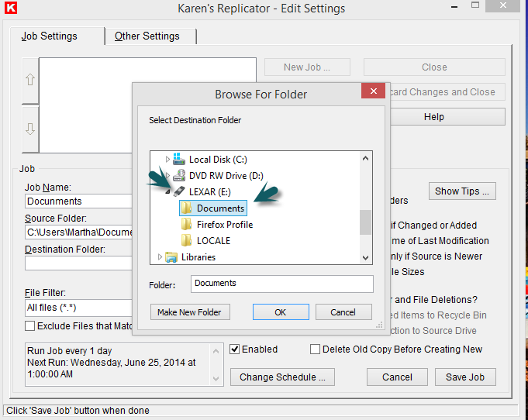
Task: Check Exclude Files that Match checkbox
Action: tap(29, 325)
